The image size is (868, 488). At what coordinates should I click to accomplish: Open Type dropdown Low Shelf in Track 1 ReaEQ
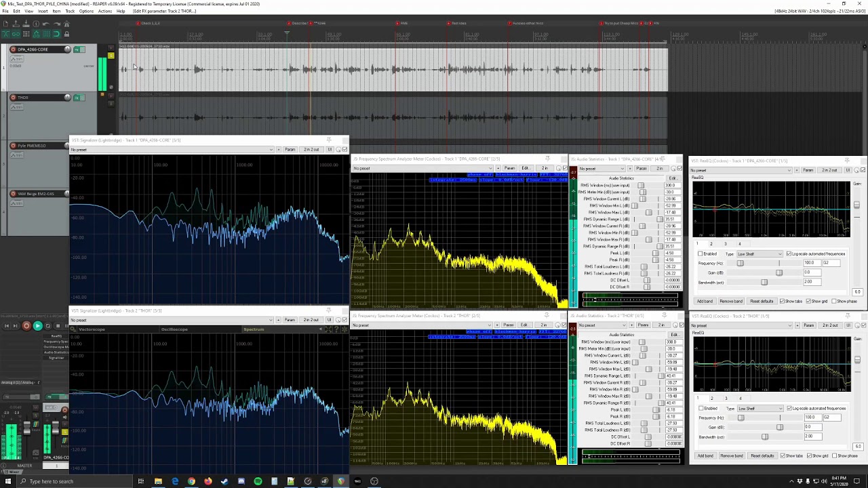coord(759,253)
